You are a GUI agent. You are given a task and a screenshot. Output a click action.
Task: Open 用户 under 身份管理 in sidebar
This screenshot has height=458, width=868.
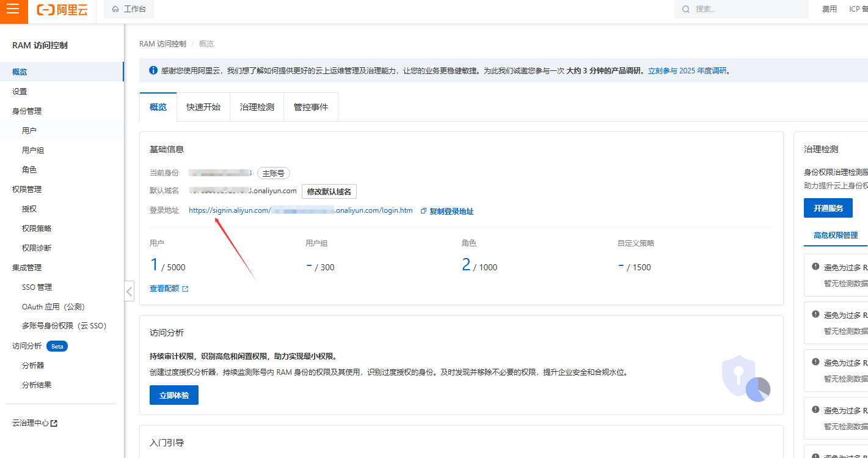(x=29, y=130)
